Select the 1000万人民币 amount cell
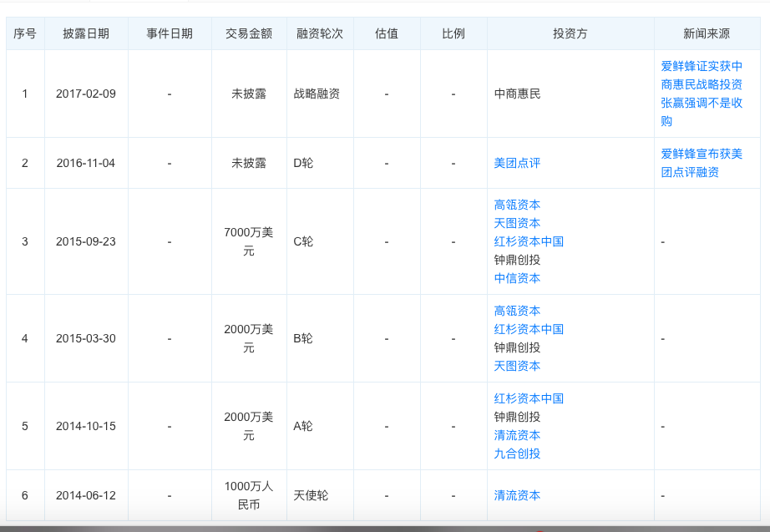 coord(249,495)
